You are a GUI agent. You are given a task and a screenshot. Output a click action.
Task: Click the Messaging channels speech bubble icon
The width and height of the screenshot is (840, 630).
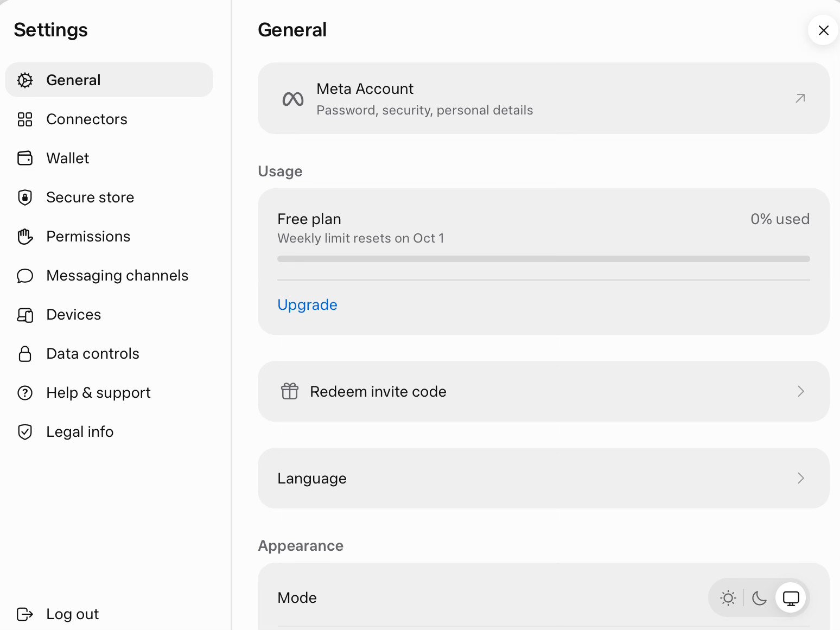[25, 276]
